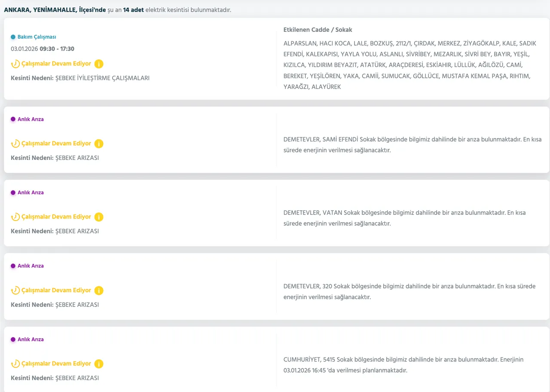The width and height of the screenshot is (550, 392).
Task: Click Çalışmalar Devam Ediyor in the maintenance card
Action: click(x=56, y=64)
